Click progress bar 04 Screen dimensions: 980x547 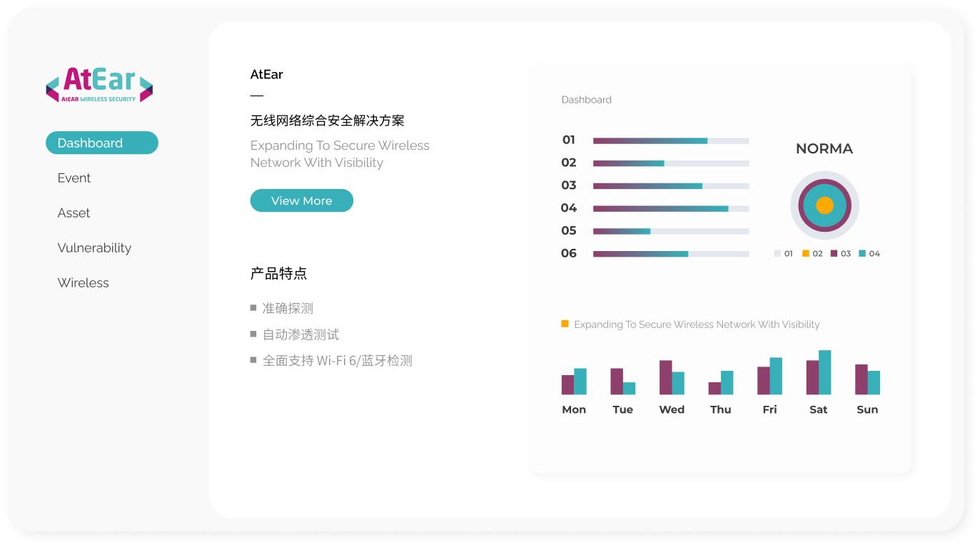[x=671, y=208]
